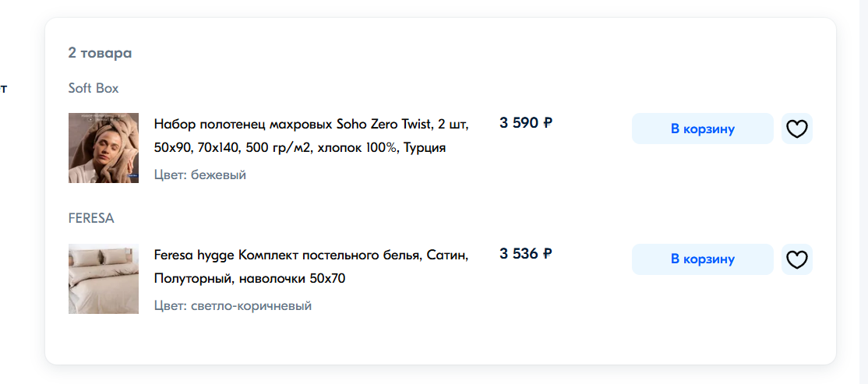Select the FERESA brand name
The width and height of the screenshot is (868, 384).
tap(91, 219)
